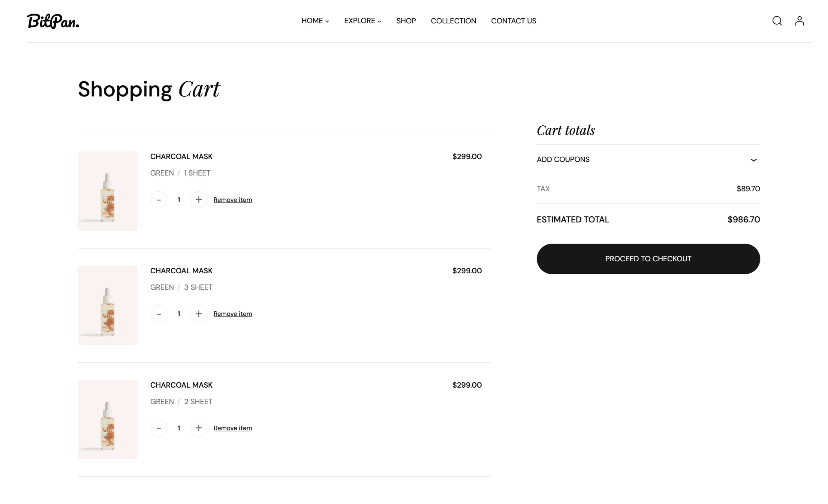Viewport: 828px width, 504px height.
Task: Decrease quantity of 3 Sheet Charcoal Mask
Action: tap(159, 313)
